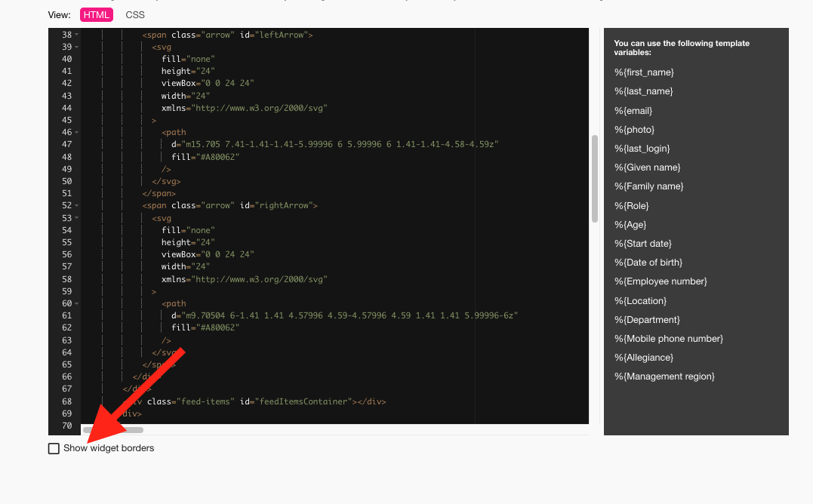Collapse the path element at line 46
Screen dimensions: 813x504
[77, 133]
